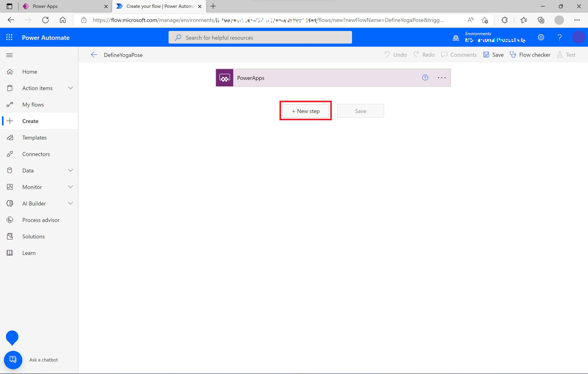588x374 pixels.
Task: Open browser extensions puzzle icon
Action: pos(505,20)
